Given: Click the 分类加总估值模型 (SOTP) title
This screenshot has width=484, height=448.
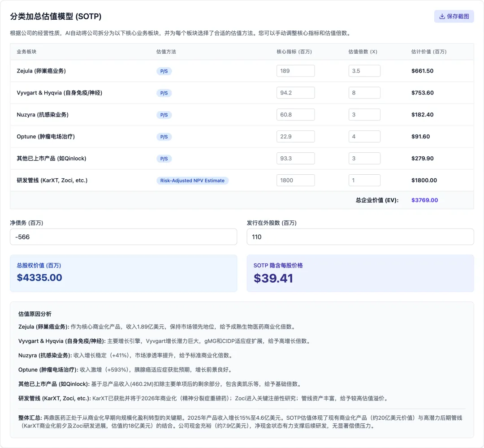Looking at the screenshot, I should pyautogui.click(x=56, y=17).
